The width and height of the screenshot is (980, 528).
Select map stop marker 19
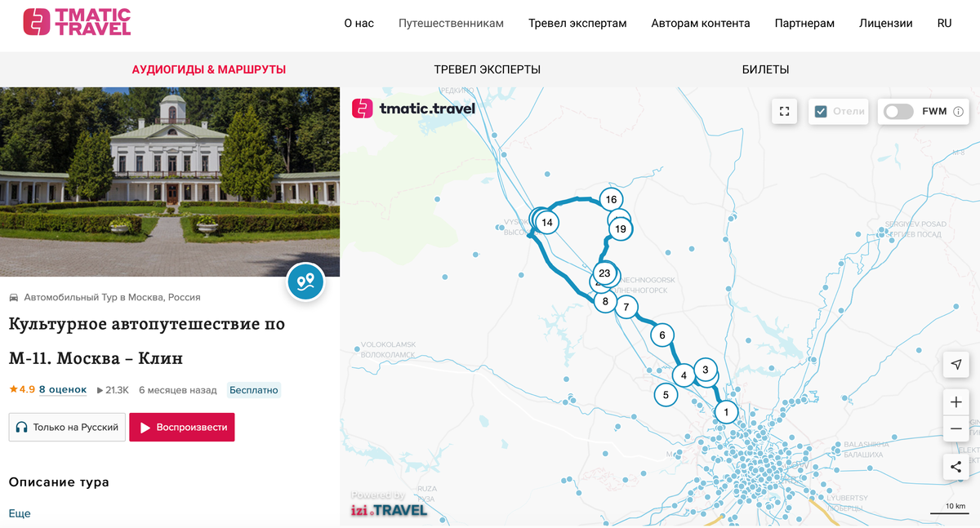(621, 229)
